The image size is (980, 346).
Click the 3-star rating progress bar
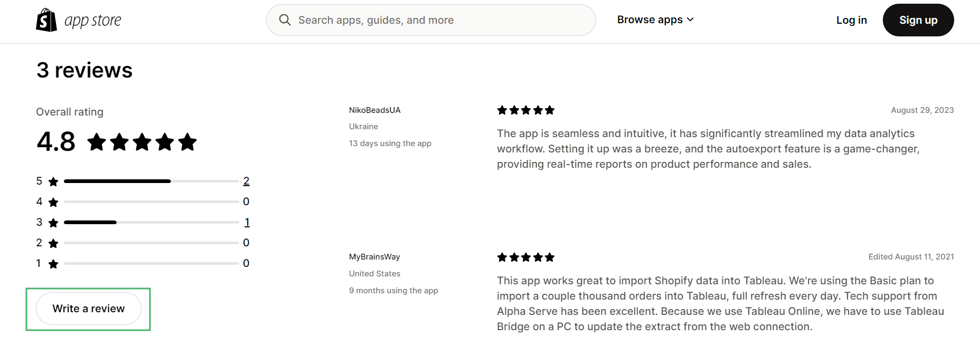tap(151, 223)
